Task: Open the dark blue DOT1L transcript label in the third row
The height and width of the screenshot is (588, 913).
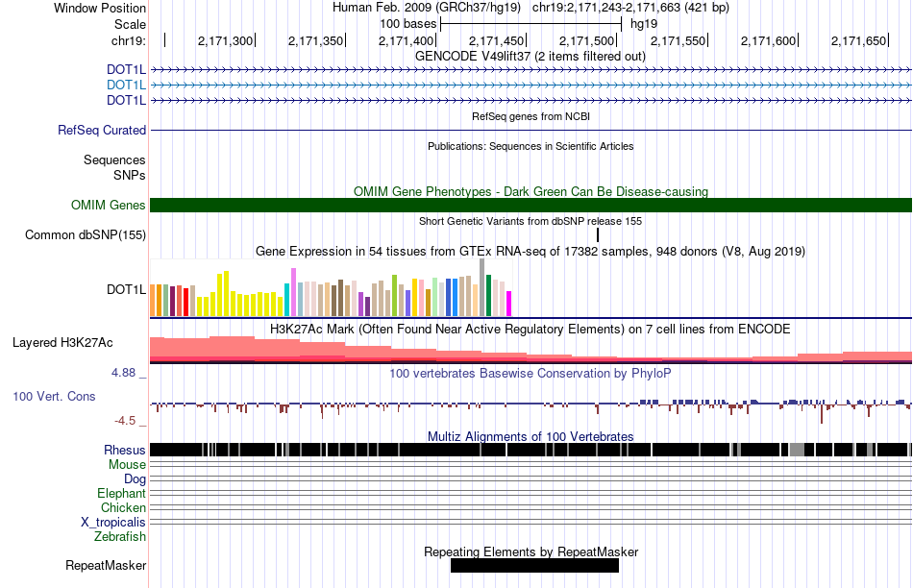Action: [126, 100]
